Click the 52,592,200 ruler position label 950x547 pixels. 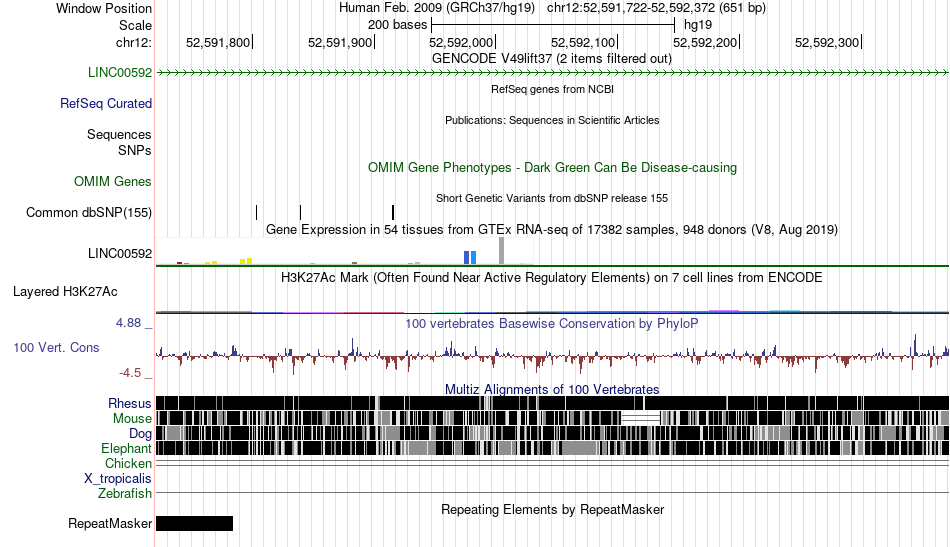tap(705, 43)
